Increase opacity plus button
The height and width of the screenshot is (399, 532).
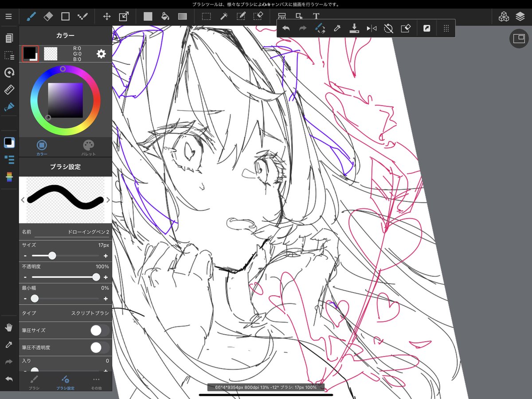106,277
